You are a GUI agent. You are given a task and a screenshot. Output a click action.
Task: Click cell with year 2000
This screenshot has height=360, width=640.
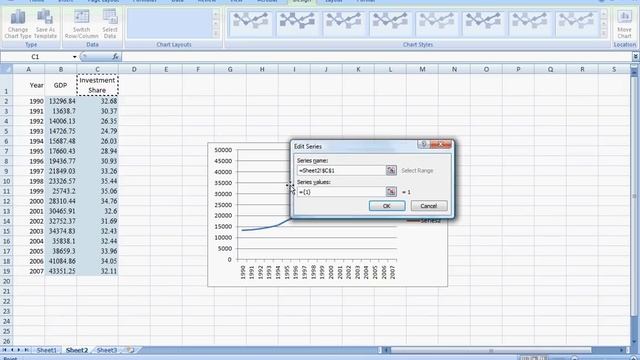point(29,201)
